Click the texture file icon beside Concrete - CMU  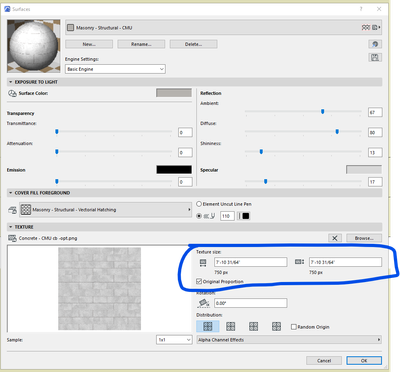(12, 238)
